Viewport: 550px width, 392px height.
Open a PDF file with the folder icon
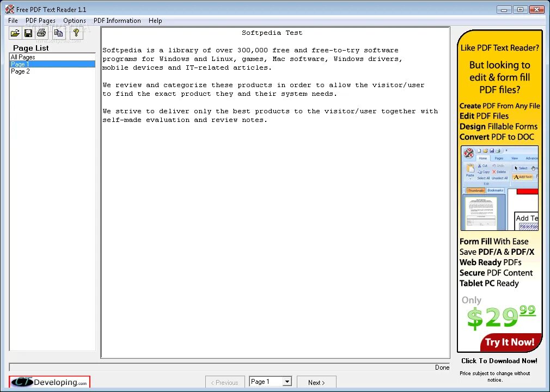15,33
